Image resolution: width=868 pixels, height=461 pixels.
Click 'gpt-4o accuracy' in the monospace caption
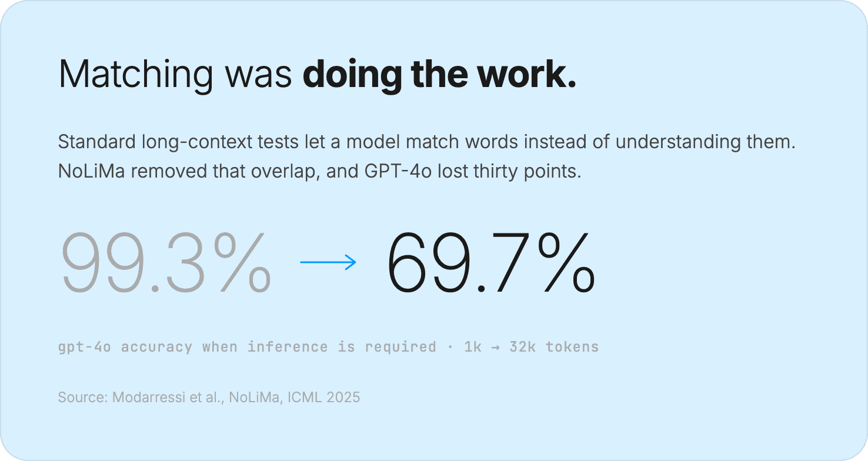[x=125, y=347]
